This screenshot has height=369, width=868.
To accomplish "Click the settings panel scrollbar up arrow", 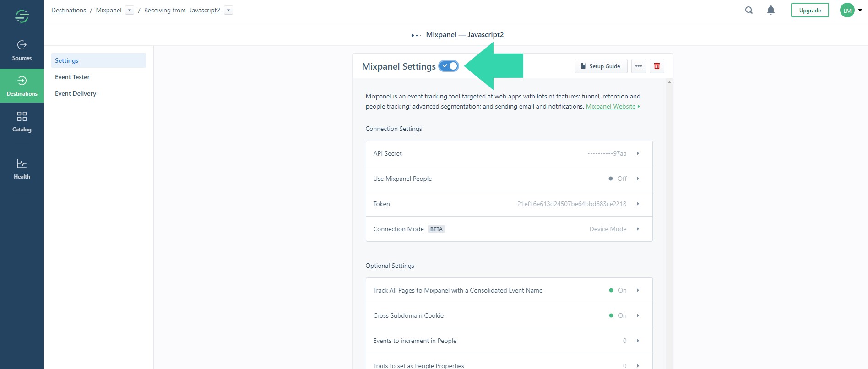I will (x=669, y=83).
